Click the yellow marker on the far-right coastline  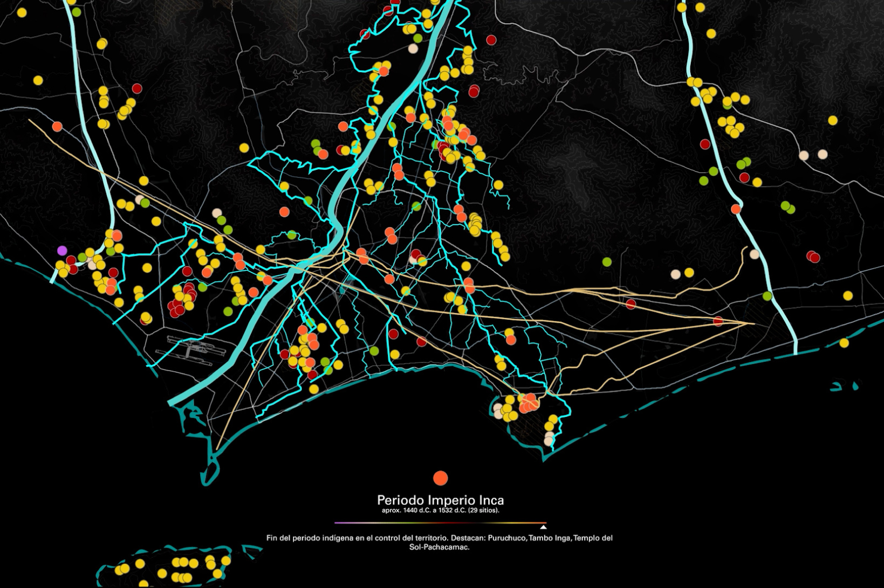pos(844,343)
